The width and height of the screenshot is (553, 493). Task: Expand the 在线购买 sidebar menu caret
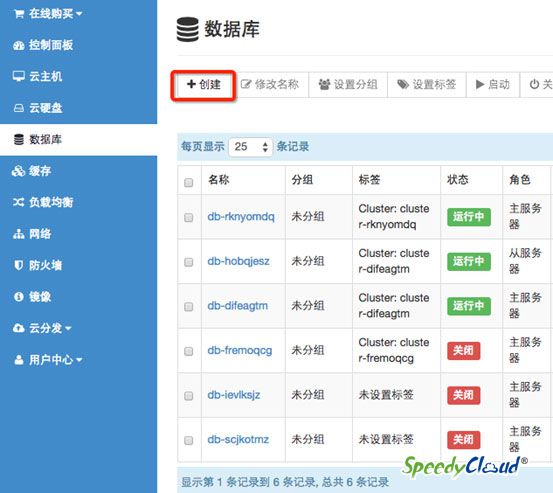coord(79,14)
